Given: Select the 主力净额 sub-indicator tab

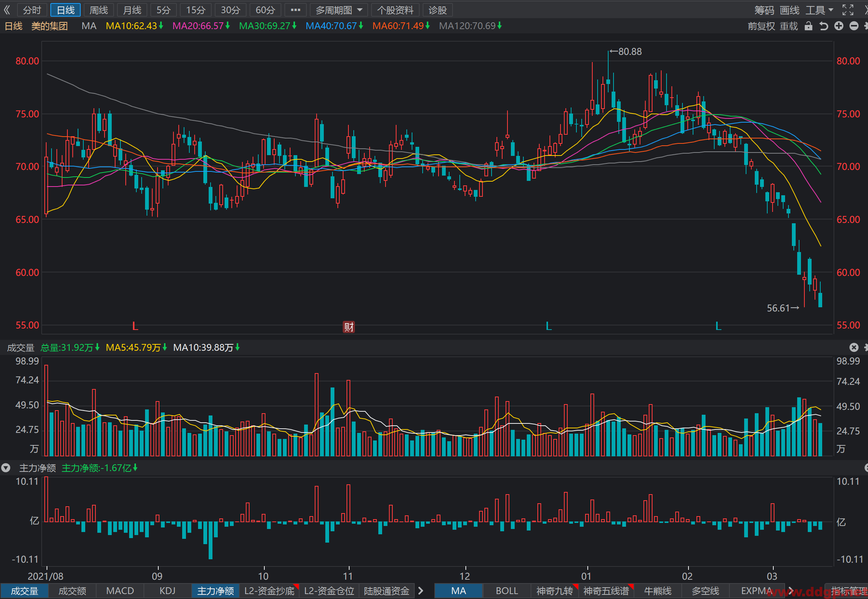Looking at the screenshot, I should (215, 591).
